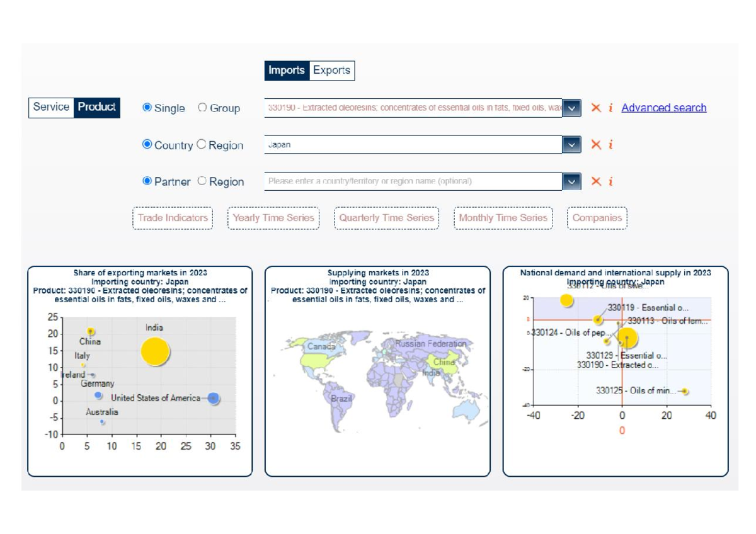Click the 330125 Oils of mint bubble
Image resolution: width=756 pixels, height=534 pixels.
[x=685, y=391]
